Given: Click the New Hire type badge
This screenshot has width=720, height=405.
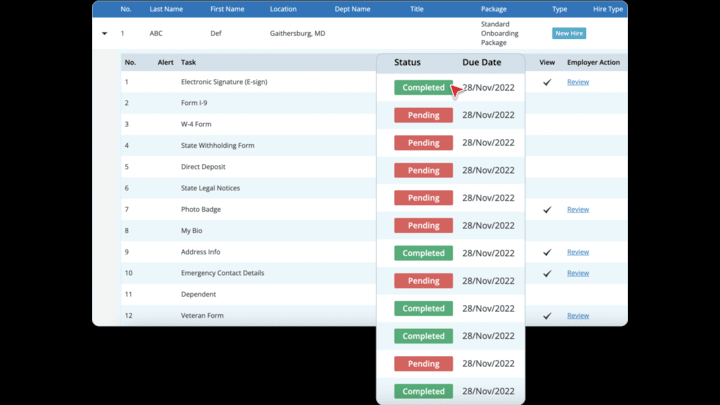Looking at the screenshot, I should click(568, 33).
